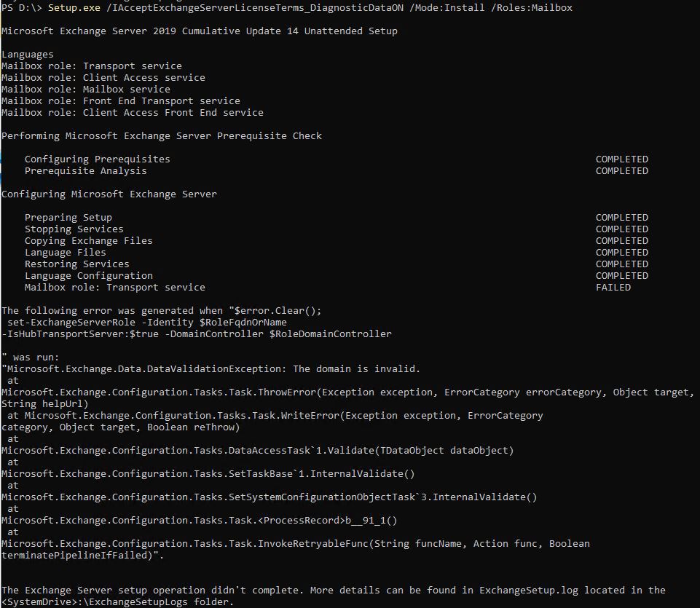Click the 'Stopping Services' step
This screenshot has width=700, height=608.
point(74,229)
